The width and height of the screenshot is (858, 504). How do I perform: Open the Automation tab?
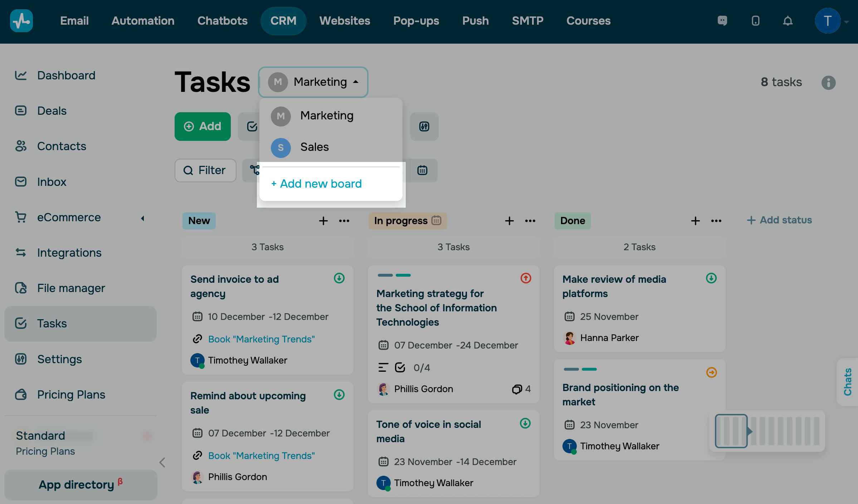(x=143, y=21)
